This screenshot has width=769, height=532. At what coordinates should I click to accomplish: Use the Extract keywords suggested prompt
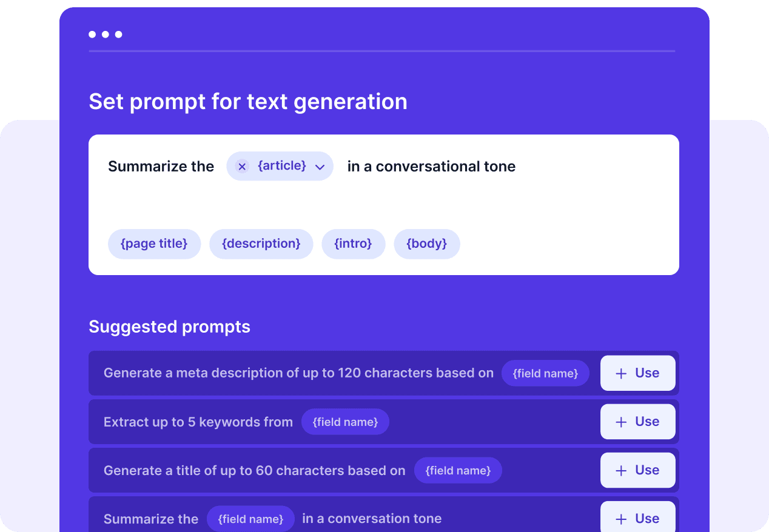(x=637, y=422)
